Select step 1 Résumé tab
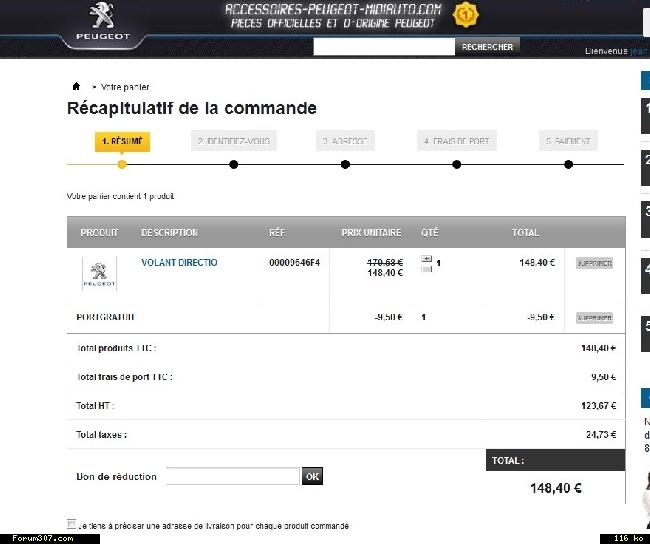The height and width of the screenshot is (544, 650). click(122, 142)
